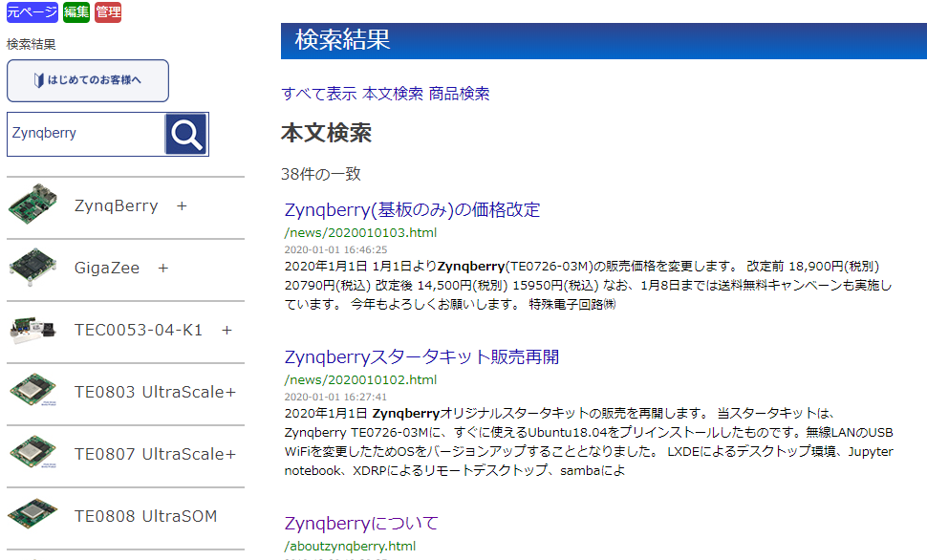Open the はじめてのお客様へ banner
The height and width of the screenshot is (560, 927).
(x=88, y=80)
